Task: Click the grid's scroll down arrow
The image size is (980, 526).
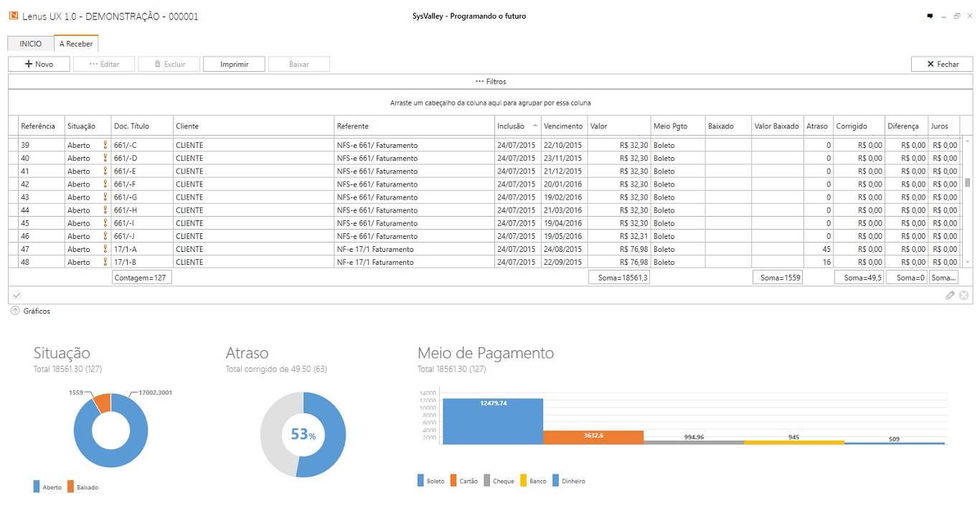Action: pos(967,263)
